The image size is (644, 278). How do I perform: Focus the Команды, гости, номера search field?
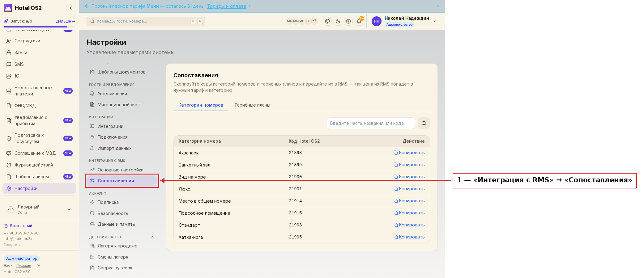point(146,21)
